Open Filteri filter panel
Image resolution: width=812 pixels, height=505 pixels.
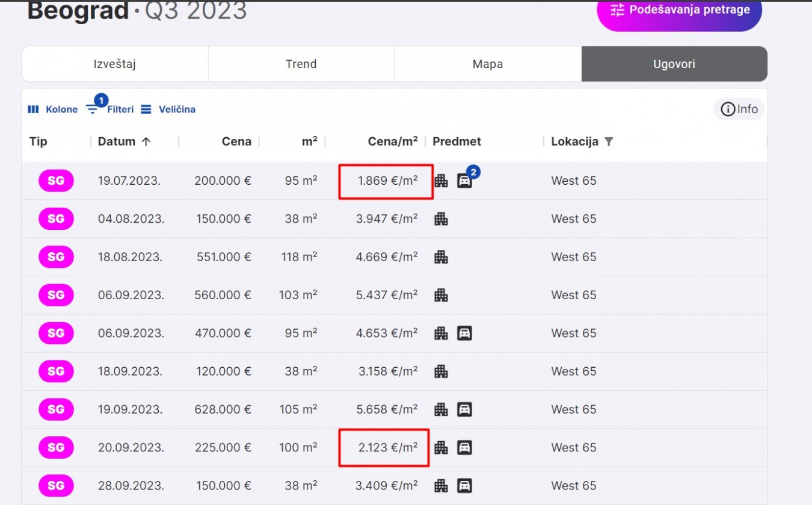point(111,109)
